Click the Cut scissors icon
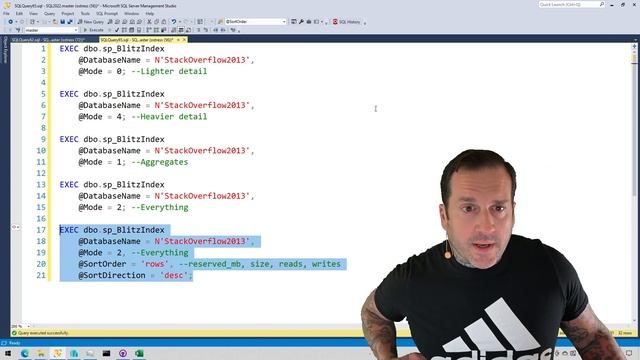This screenshot has width=640, height=360. click(149, 22)
